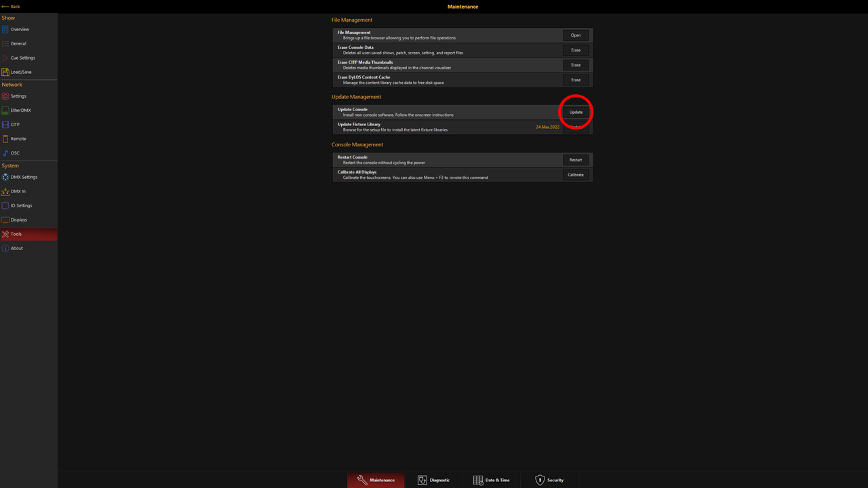Screen dimensions: 868x488
Task: Click the 24.Mar.2022 fixture library date
Action: [x=548, y=127]
